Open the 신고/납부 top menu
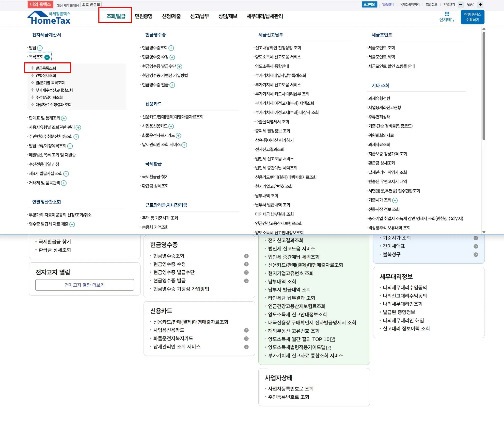The image size is (504, 424). pyautogui.click(x=199, y=16)
